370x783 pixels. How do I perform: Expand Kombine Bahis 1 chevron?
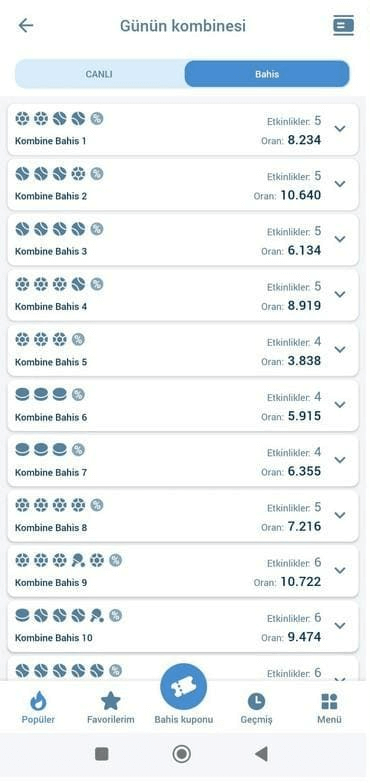click(x=340, y=129)
